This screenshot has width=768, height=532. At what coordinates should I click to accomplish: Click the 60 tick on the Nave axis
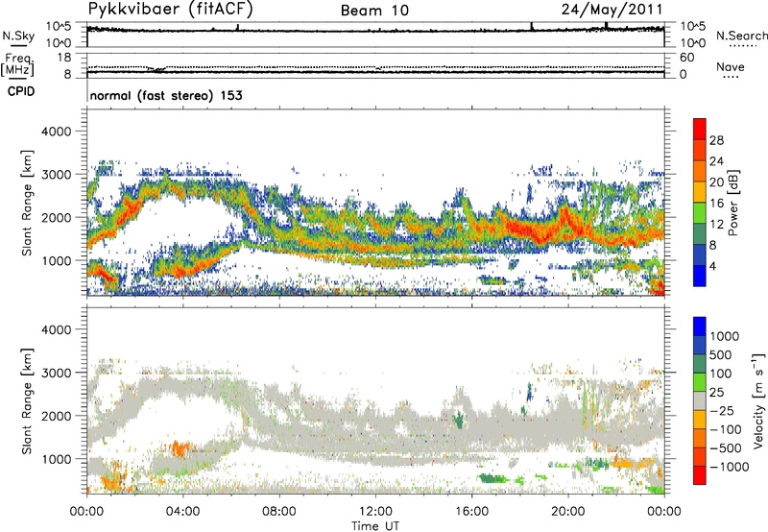686,58
